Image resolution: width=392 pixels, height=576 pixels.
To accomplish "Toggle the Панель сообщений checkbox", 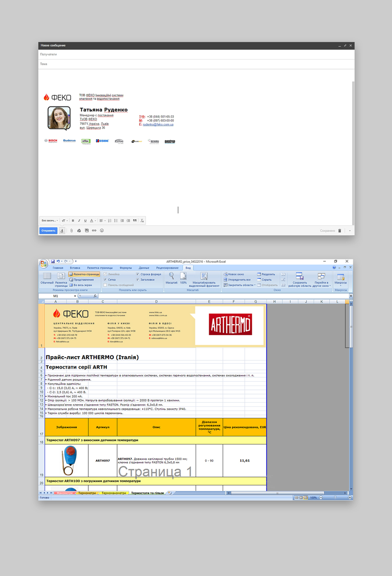I will tap(105, 285).
